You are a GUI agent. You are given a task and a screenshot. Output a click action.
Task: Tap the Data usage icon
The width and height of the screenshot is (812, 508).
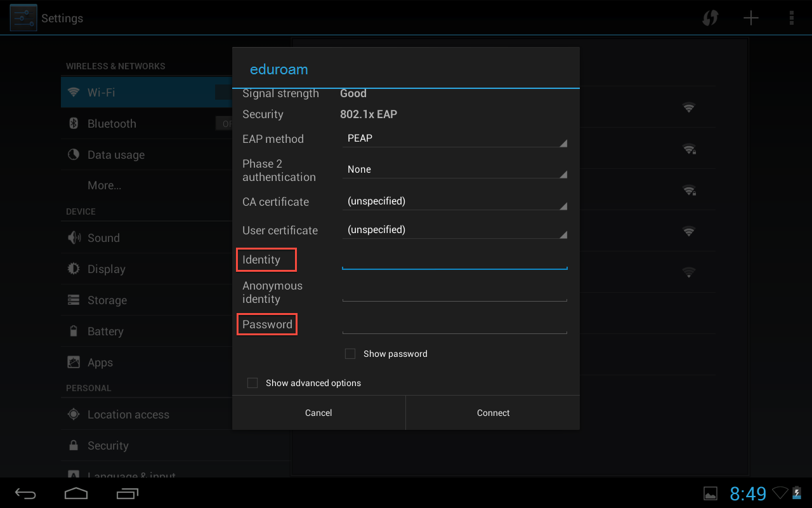tap(74, 154)
